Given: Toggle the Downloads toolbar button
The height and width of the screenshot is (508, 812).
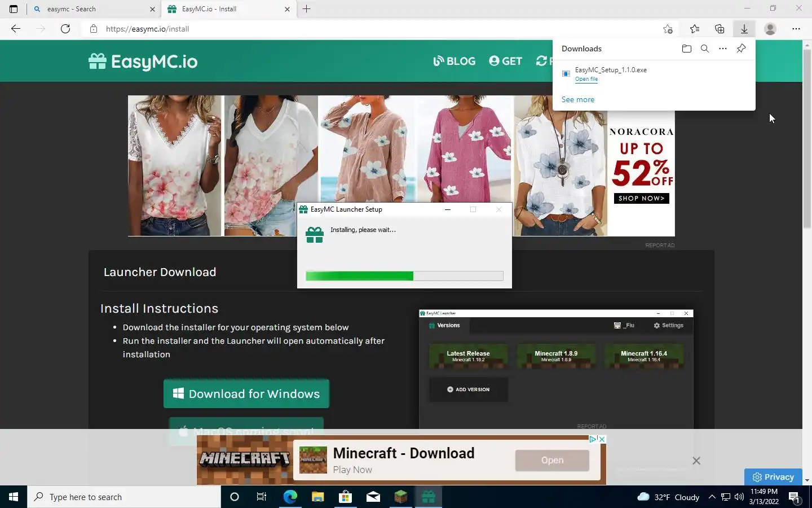Looking at the screenshot, I should coord(744,29).
